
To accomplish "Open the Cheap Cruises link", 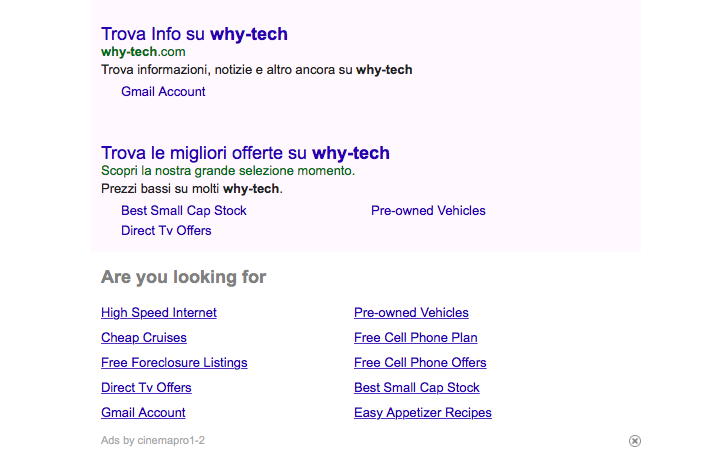I will pyautogui.click(x=144, y=337).
